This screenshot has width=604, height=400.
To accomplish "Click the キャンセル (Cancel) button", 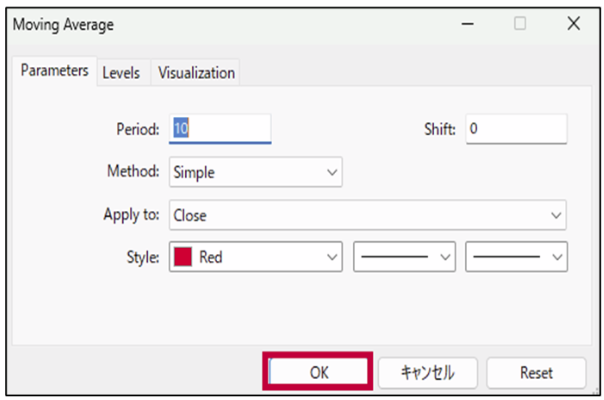I will (x=427, y=372).
